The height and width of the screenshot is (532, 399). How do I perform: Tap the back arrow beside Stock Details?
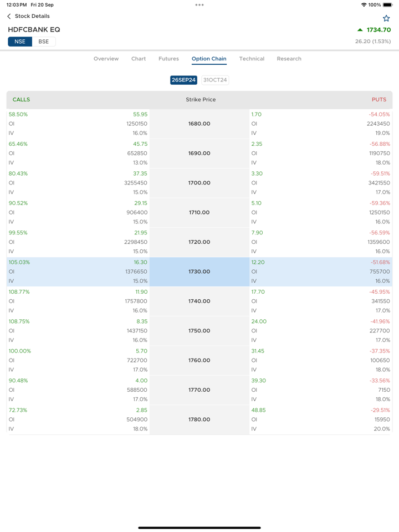click(x=9, y=17)
